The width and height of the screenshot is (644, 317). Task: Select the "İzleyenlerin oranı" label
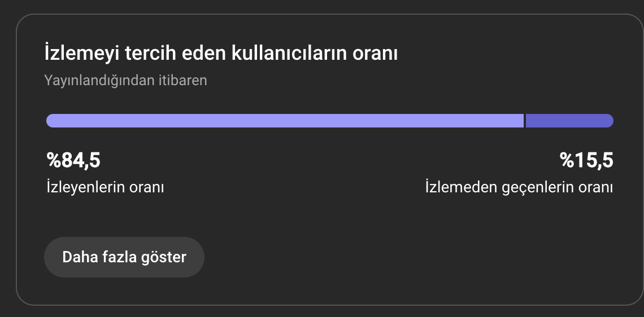click(x=105, y=187)
